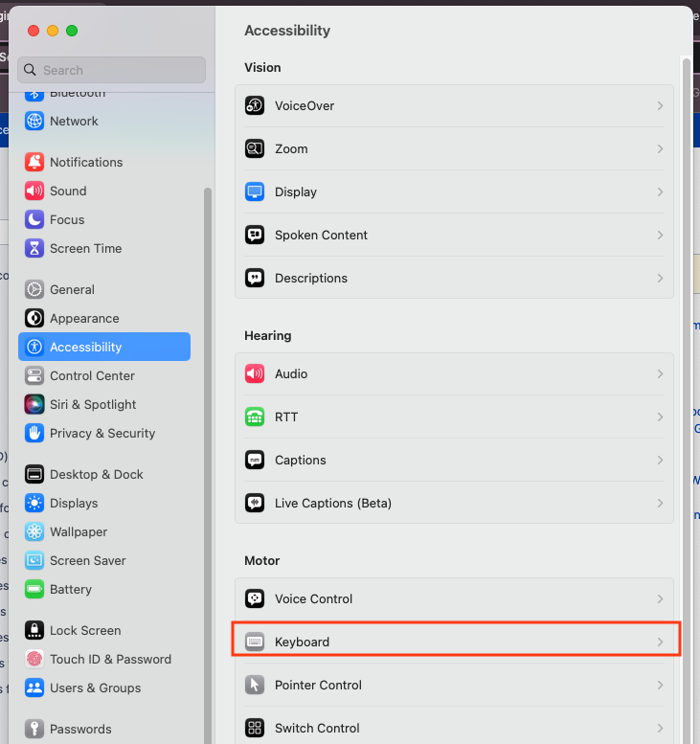Click the Live Captions (Beta) icon

255,503
